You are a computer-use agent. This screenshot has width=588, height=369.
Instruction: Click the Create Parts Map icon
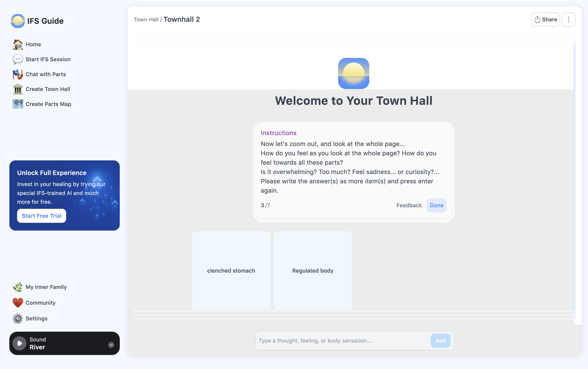(x=18, y=104)
